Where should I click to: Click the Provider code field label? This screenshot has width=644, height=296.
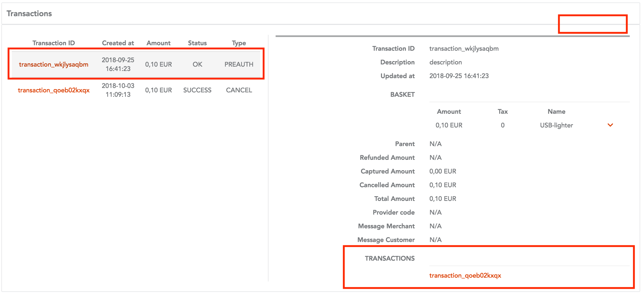394,212
